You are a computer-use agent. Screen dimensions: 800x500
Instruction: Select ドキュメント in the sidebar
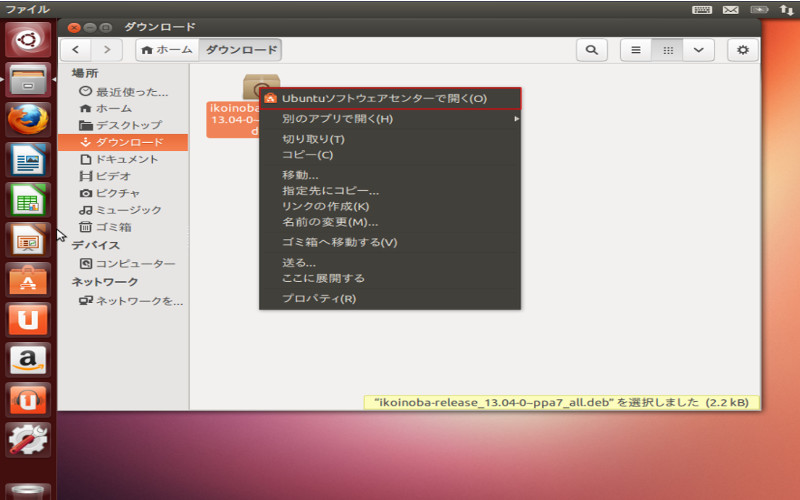(x=123, y=159)
